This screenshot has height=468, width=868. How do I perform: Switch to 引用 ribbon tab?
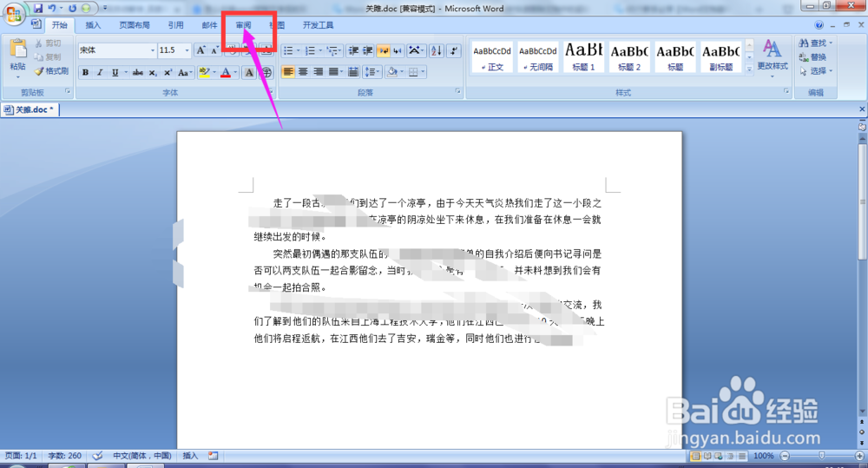point(175,25)
